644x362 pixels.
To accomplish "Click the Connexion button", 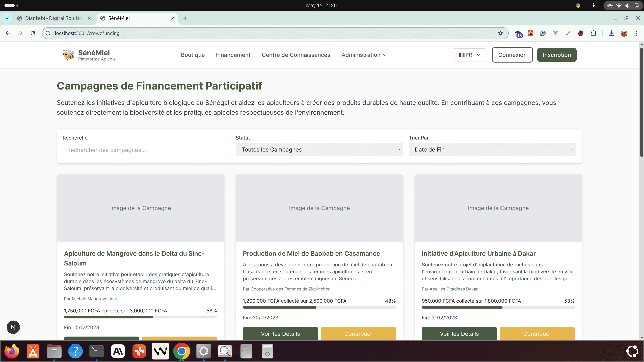I will click(512, 55).
